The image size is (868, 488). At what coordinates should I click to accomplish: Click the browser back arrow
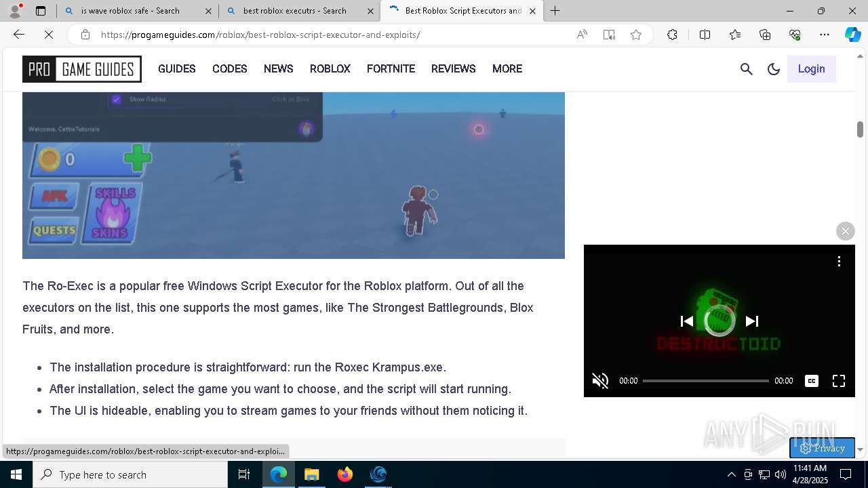tap(19, 35)
